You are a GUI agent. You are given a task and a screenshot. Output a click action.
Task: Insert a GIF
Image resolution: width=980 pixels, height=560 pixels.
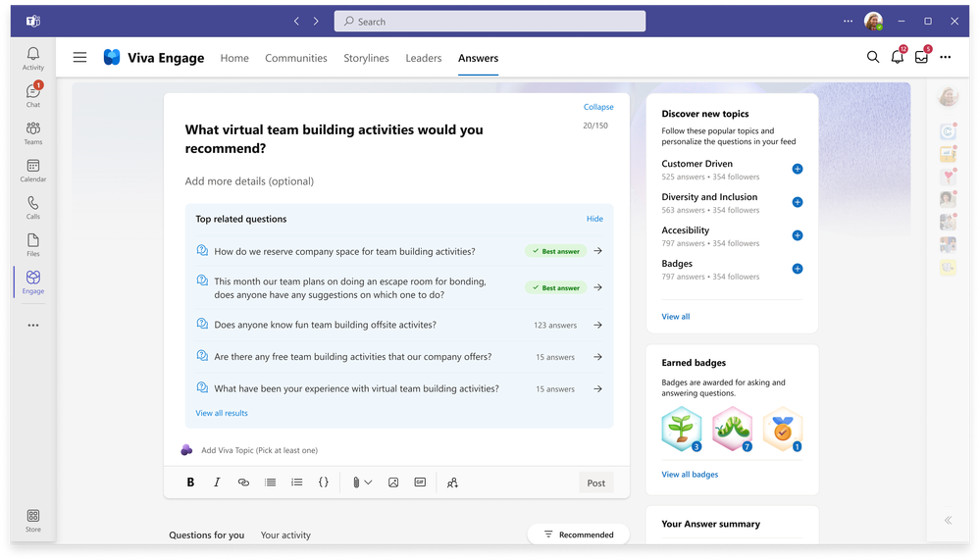click(x=420, y=483)
